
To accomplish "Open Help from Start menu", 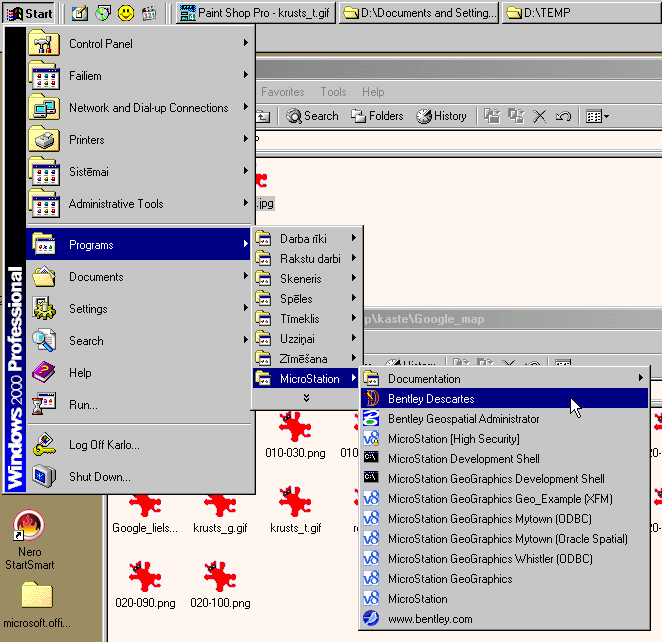I will (139, 373).
